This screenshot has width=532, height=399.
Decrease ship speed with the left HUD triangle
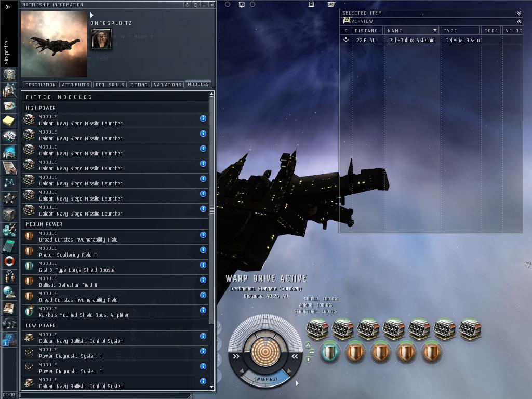(x=242, y=371)
